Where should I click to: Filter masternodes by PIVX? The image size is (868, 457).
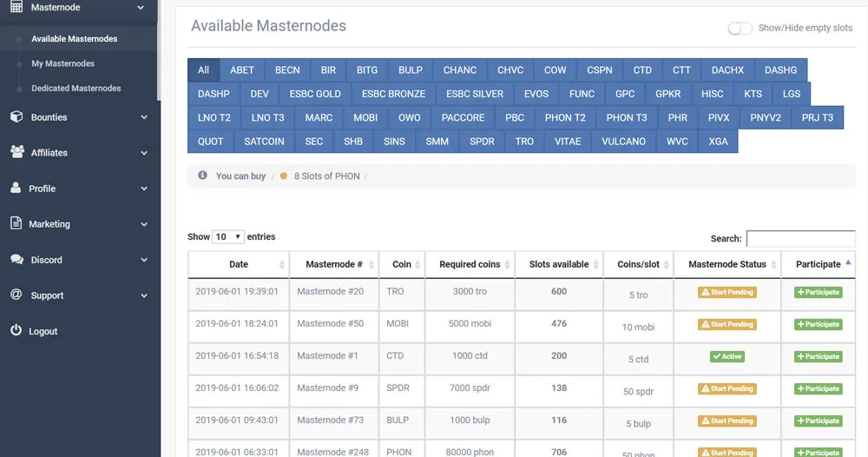pyautogui.click(x=719, y=117)
